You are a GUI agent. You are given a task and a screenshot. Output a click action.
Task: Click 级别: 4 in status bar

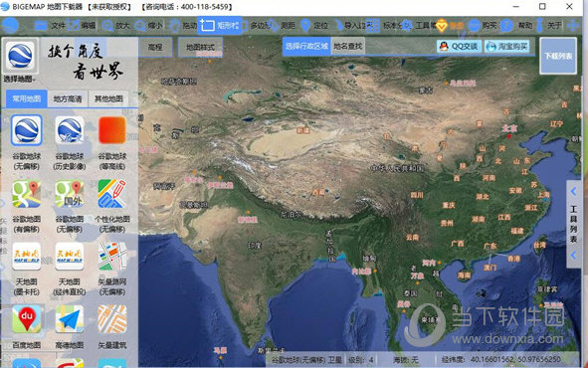[360, 360]
